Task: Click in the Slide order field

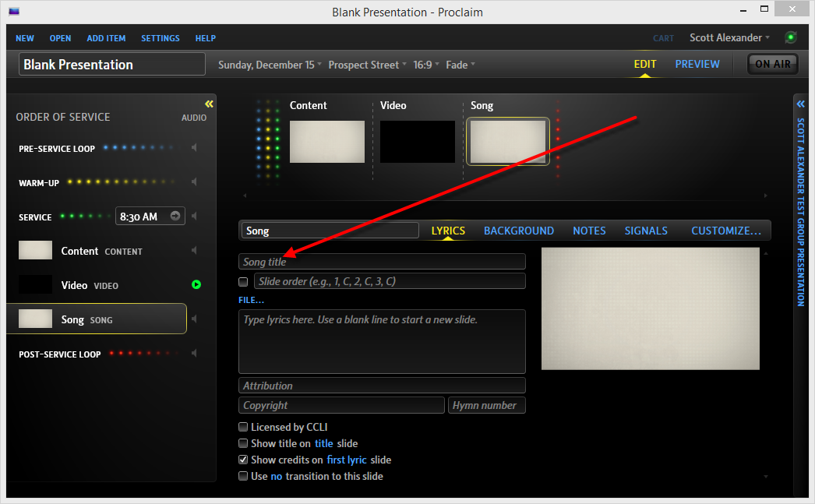Action: [x=390, y=281]
